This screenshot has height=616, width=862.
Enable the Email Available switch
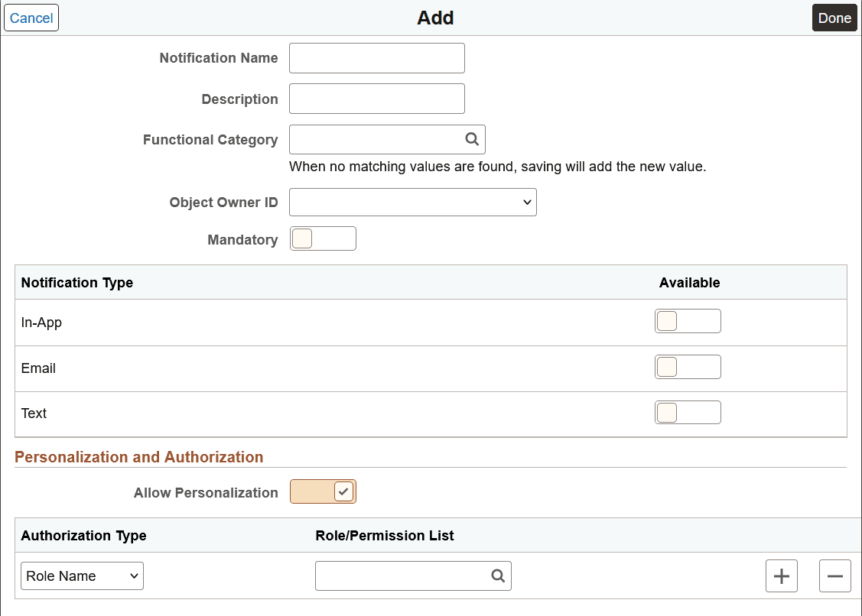tap(688, 366)
